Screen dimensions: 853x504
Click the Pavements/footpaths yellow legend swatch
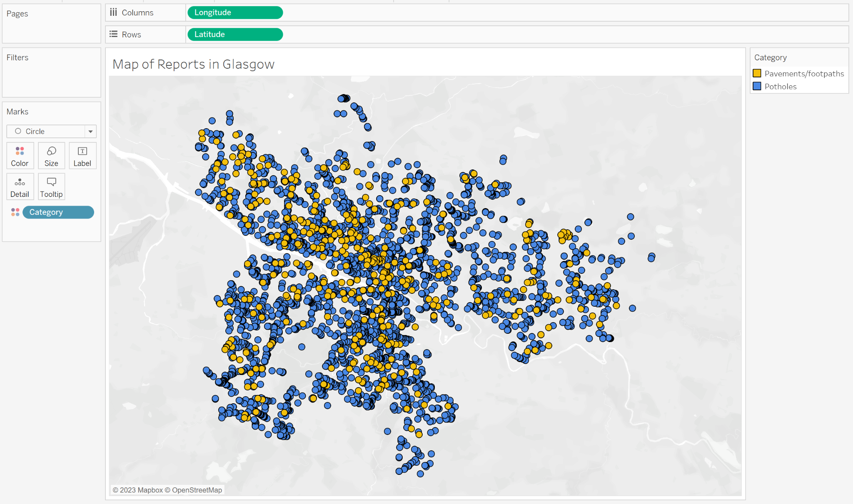pos(757,73)
